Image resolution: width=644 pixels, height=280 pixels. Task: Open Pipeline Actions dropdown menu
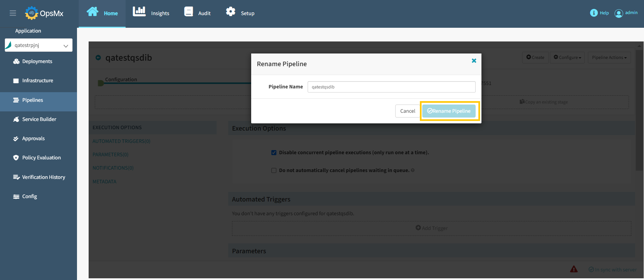[609, 57]
